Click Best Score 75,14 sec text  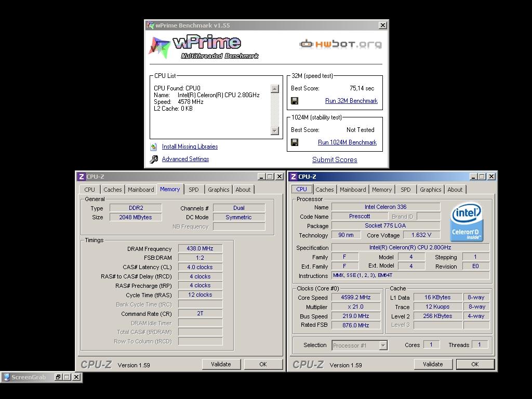tap(362, 88)
